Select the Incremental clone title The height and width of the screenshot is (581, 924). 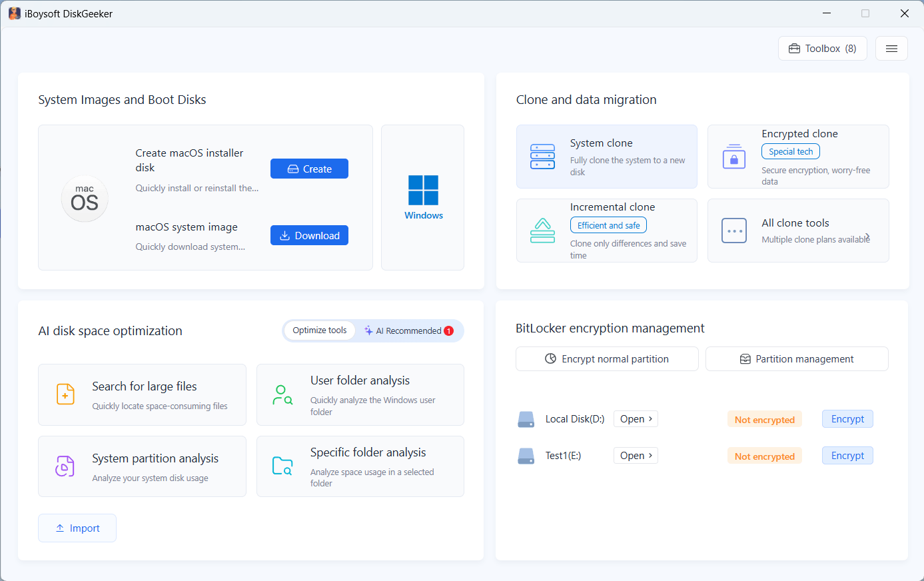pyautogui.click(x=612, y=207)
